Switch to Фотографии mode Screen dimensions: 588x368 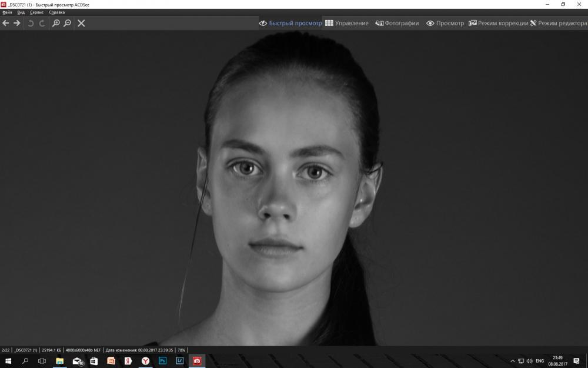pos(397,24)
